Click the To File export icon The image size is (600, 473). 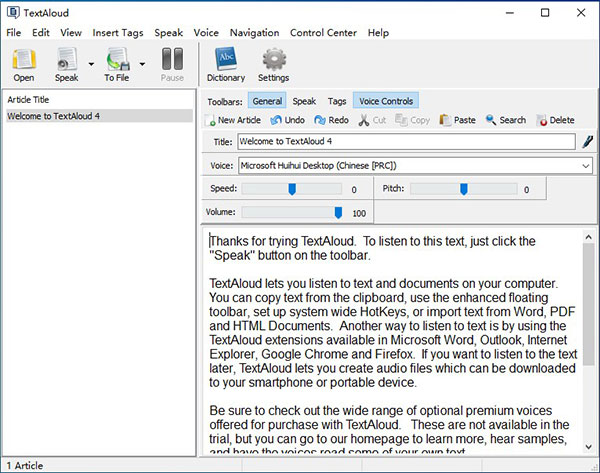point(118,59)
